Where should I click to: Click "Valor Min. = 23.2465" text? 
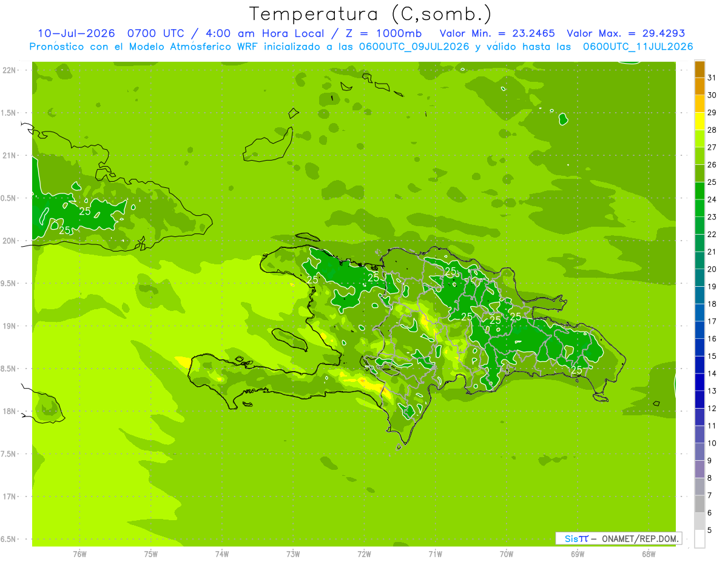pos(497,33)
